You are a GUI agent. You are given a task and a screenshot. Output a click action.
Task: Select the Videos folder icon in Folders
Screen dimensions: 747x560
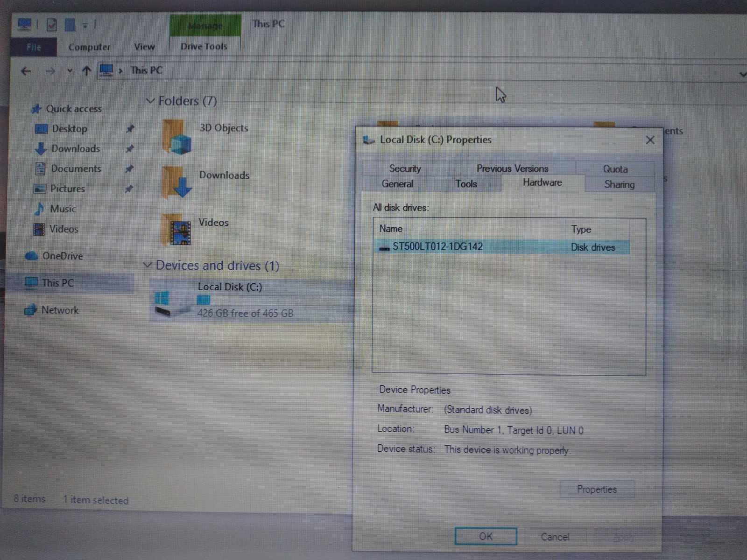tap(176, 230)
